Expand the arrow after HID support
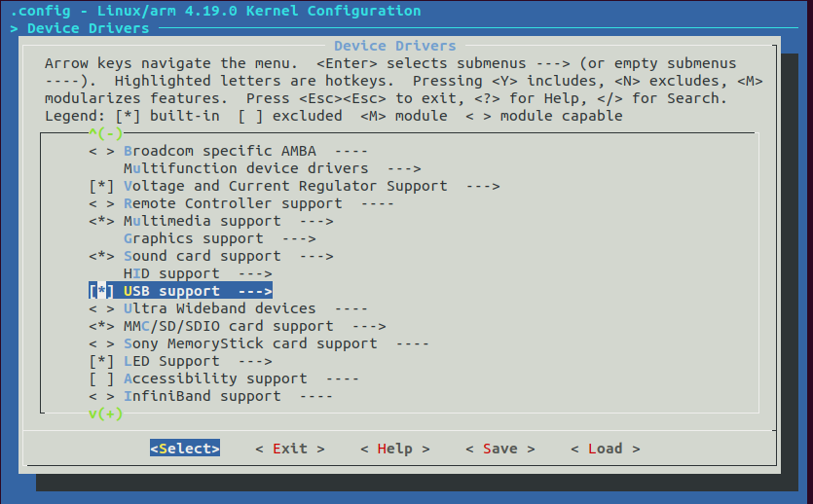The width and height of the screenshot is (813, 504). click(x=256, y=274)
